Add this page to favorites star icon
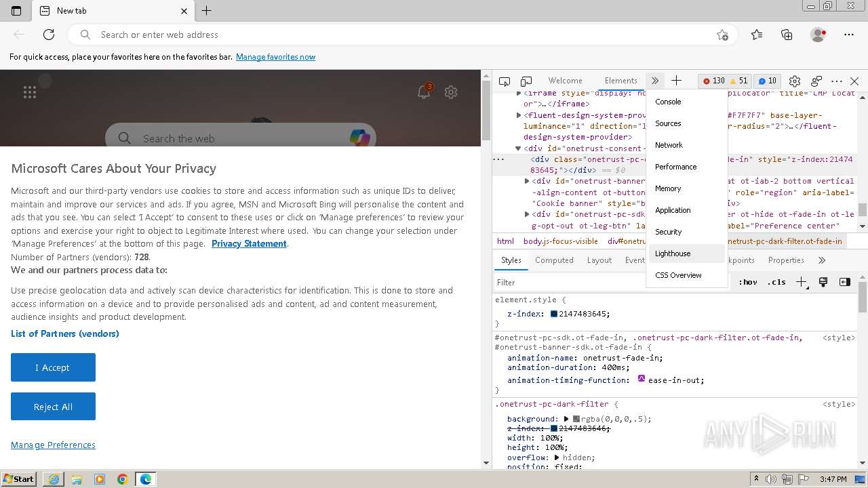The width and height of the screenshot is (868, 488). point(722,35)
